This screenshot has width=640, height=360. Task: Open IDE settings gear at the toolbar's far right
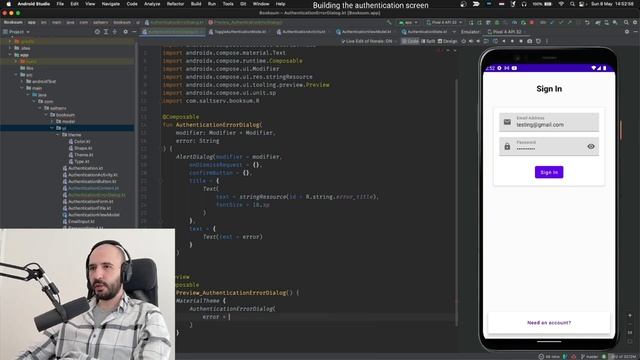click(x=635, y=22)
